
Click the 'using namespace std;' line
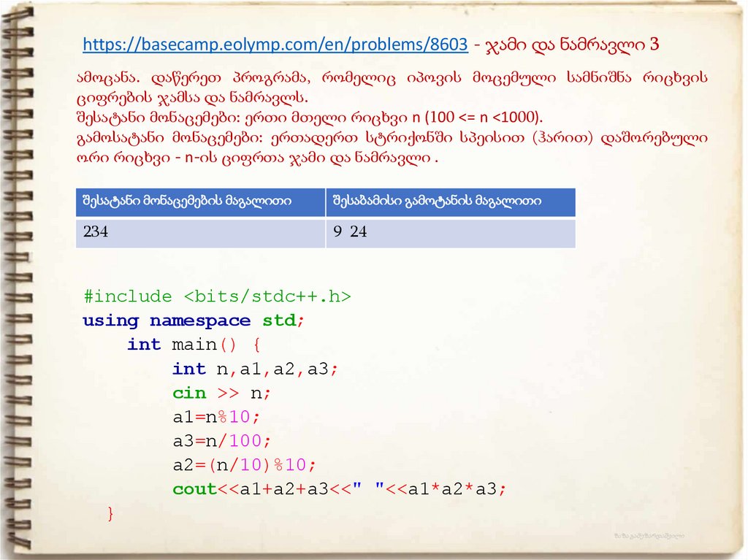pyautogui.click(x=193, y=321)
